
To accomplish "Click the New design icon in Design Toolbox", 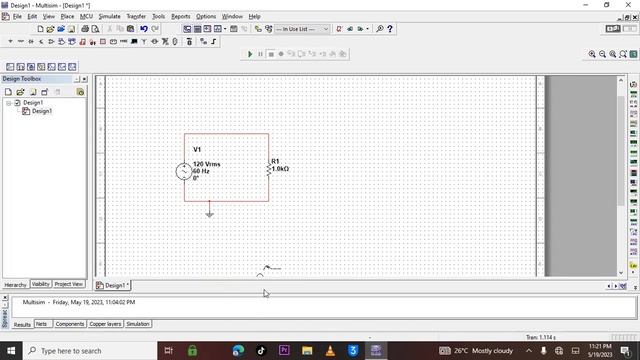I will pos(8,92).
